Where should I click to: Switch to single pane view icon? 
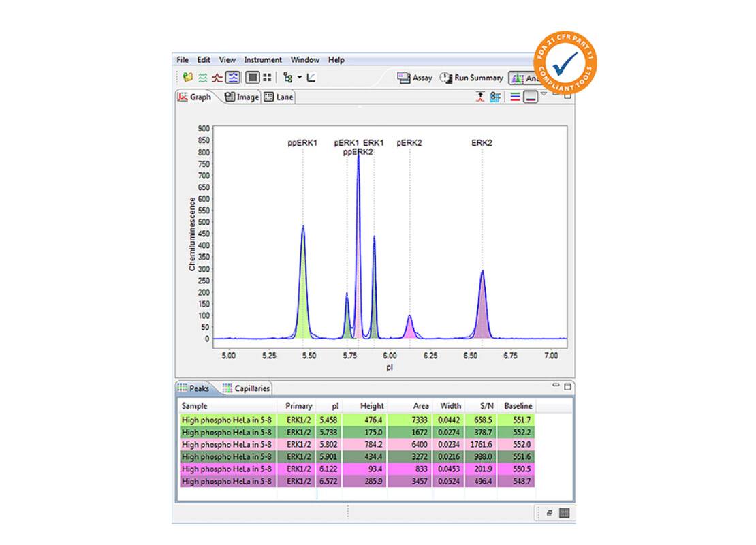(x=252, y=77)
